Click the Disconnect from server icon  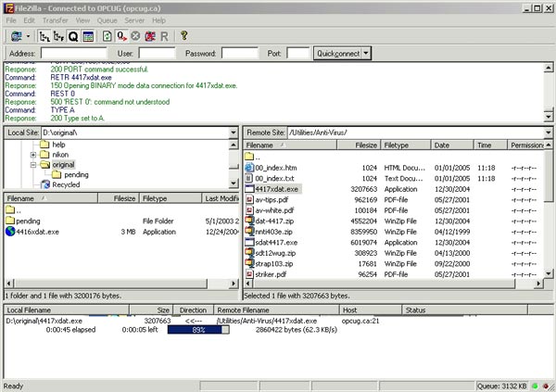click(x=150, y=36)
